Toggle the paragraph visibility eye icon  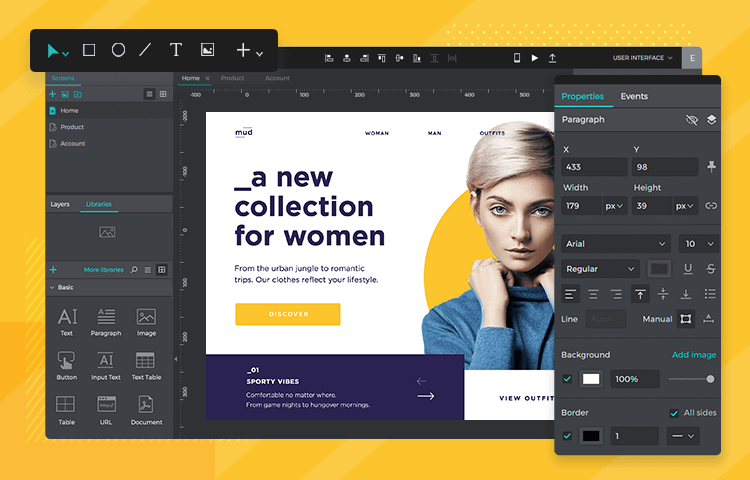691,120
